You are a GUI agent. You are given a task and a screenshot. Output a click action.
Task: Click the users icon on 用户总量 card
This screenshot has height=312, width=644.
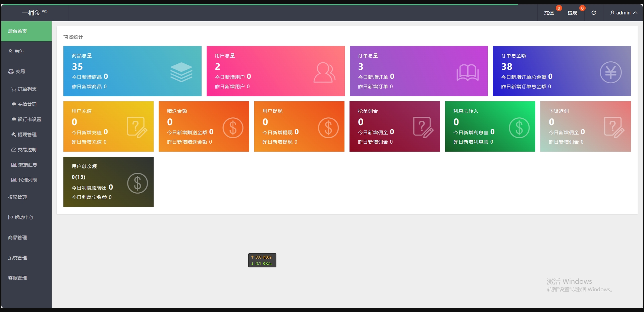point(324,72)
